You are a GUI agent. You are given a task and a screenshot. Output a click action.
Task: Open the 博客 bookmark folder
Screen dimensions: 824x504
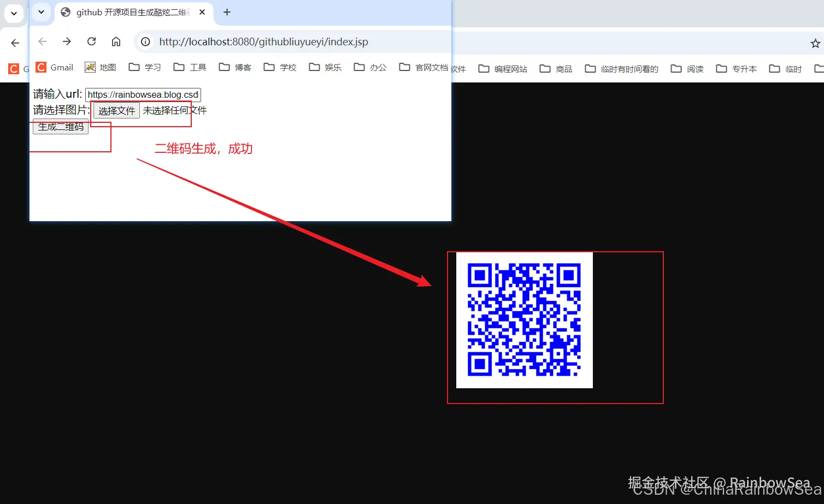[x=235, y=67]
